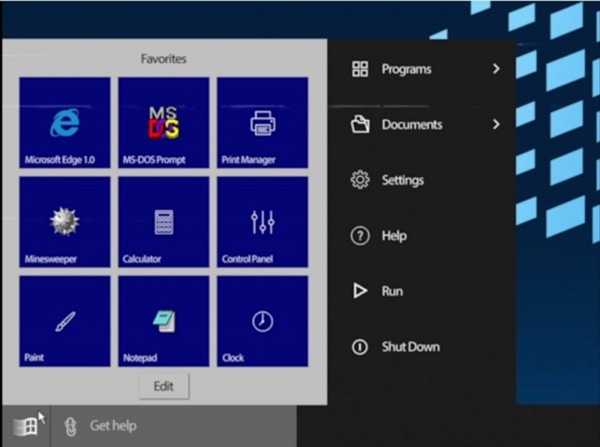
Task: Choose Shut Down from the menu
Action: [410, 347]
